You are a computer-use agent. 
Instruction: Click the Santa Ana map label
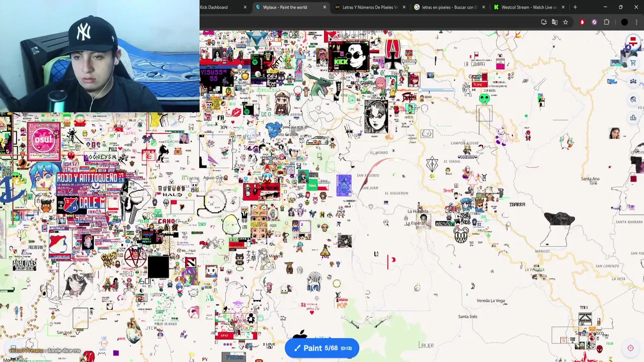[590, 179]
